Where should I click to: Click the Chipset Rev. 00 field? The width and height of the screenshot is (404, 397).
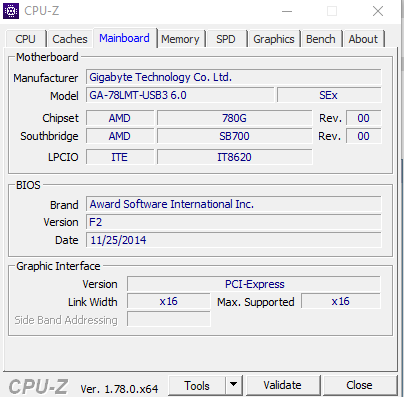tap(364, 118)
